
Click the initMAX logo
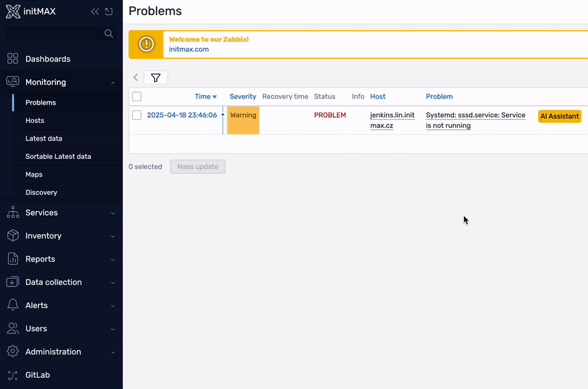pyautogui.click(x=31, y=12)
